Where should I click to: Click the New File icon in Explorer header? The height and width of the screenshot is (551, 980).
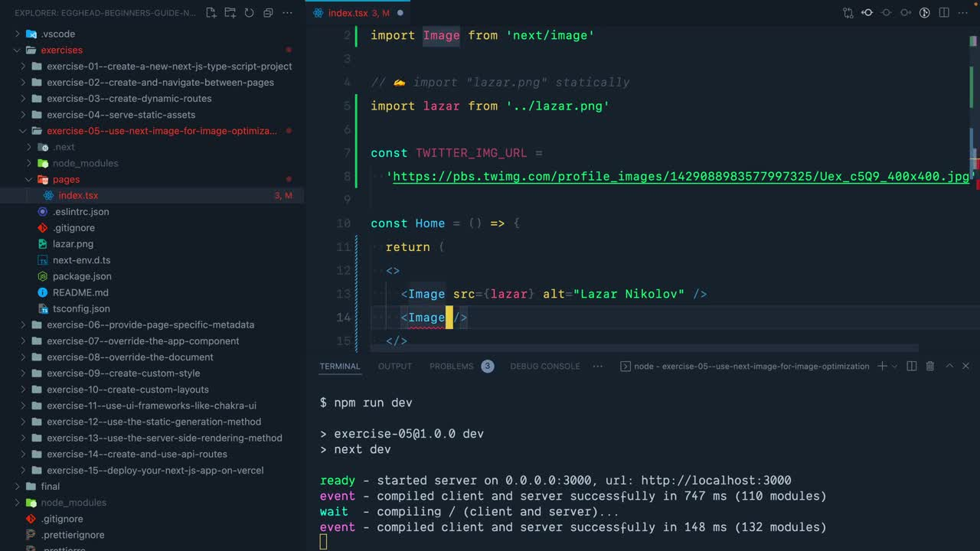click(x=211, y=13)
